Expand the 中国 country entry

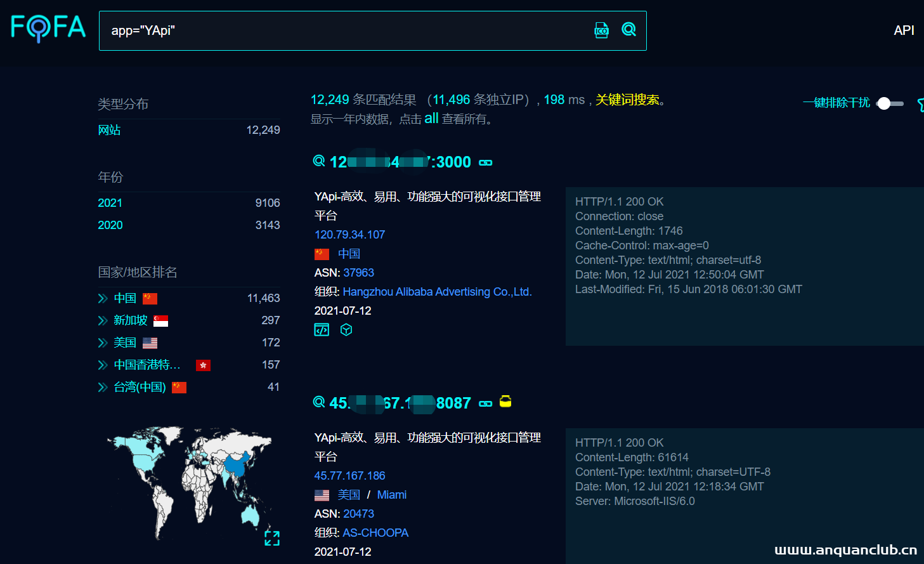[x=103, y=299]
